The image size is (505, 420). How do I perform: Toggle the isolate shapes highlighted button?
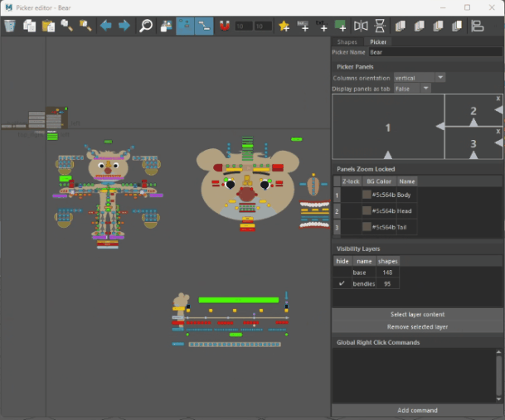click(185, 26)
